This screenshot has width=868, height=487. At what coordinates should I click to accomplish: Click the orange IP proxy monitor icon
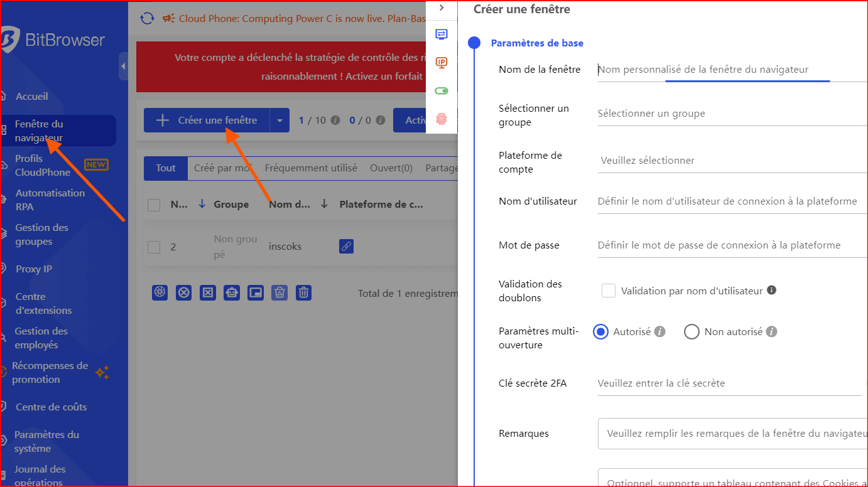click(442, 62)
